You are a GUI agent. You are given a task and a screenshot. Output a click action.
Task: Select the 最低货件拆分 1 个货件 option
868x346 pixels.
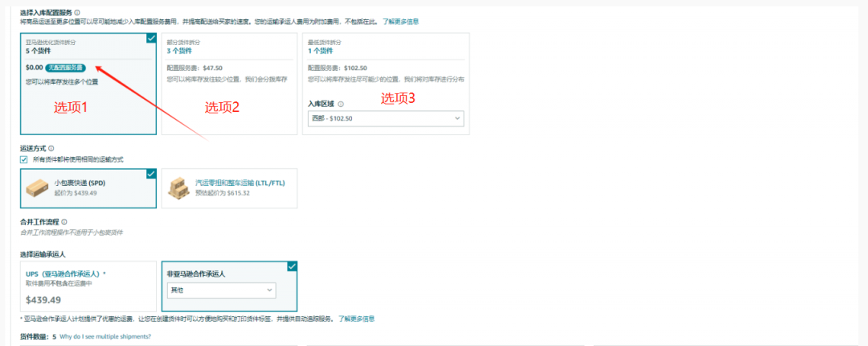point(386,84)
